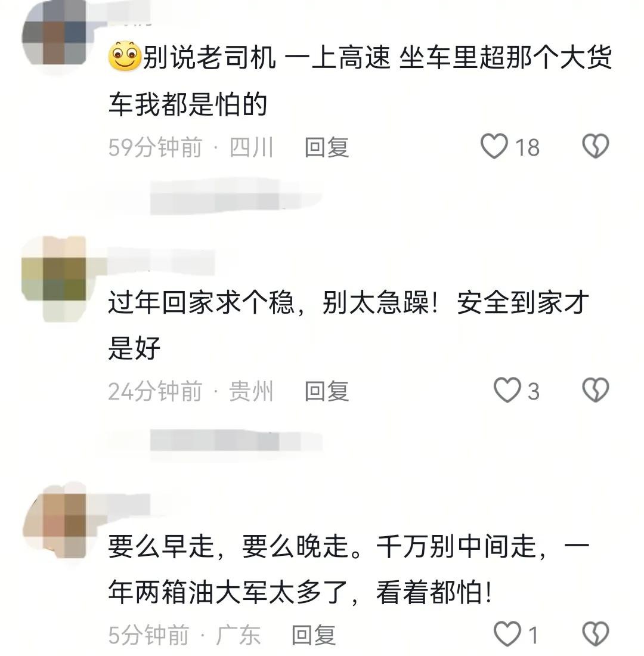Tap broken heart on Guizhou comment
644x656 pixels.
(x=596, y=391)
